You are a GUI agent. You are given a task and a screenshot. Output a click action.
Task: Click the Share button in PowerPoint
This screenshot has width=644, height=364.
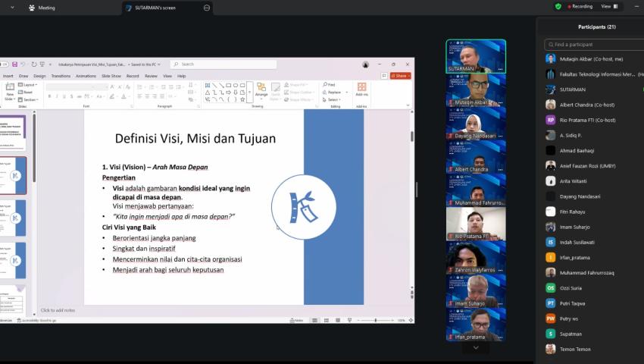pos(401,76)
